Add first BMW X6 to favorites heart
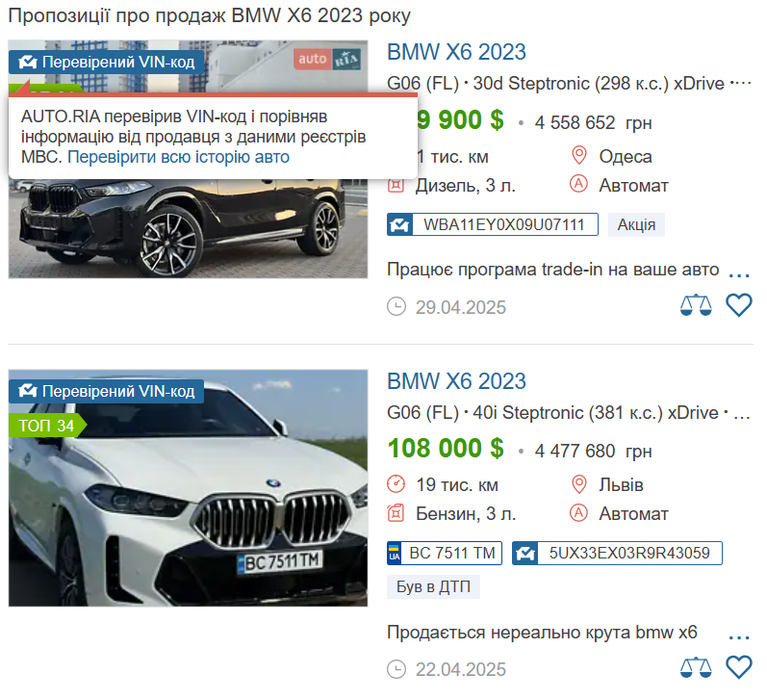767x700 pixels. pyautogui.click(x=739, y=305)
